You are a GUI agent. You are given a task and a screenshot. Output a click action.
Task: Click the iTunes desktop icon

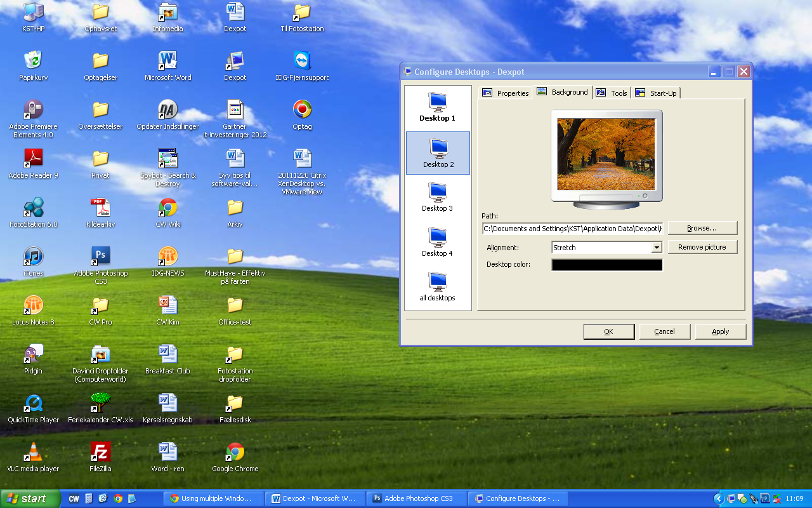pos(33,257)
